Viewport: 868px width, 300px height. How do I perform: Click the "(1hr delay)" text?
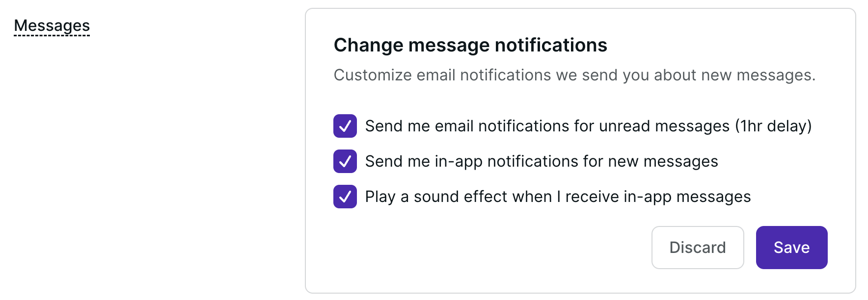click(773, 126)
